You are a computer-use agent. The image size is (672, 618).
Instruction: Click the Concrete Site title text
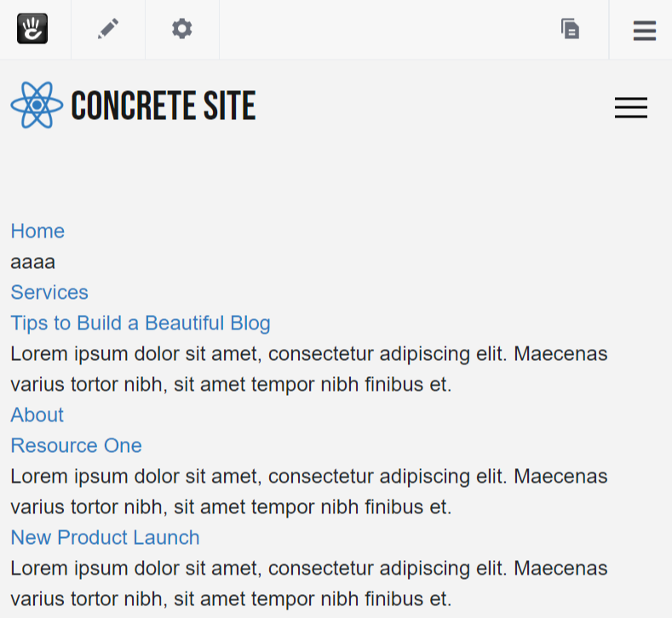tap(164, 105)
